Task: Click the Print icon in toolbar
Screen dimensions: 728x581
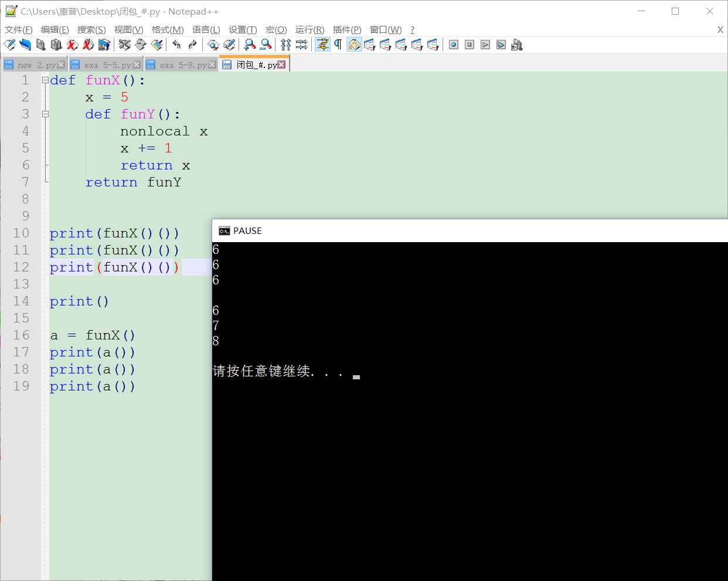Action: pyautogui.click(x=104, y=45)
